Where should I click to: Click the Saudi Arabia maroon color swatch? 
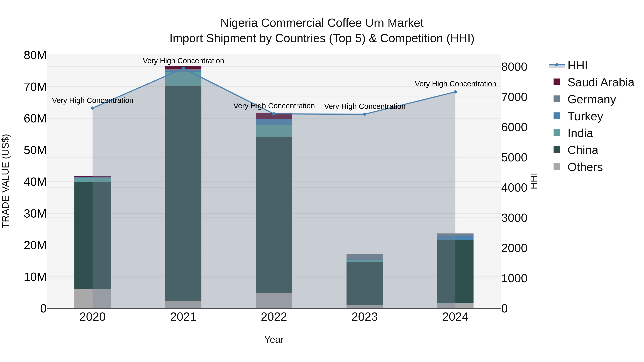click(557, 82)
